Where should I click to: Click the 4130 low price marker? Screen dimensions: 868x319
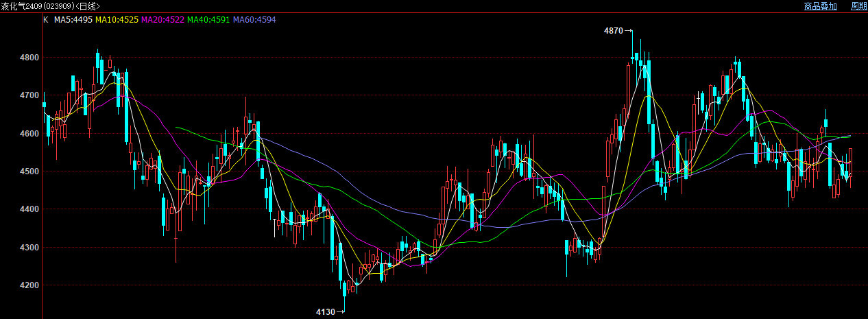325,312
